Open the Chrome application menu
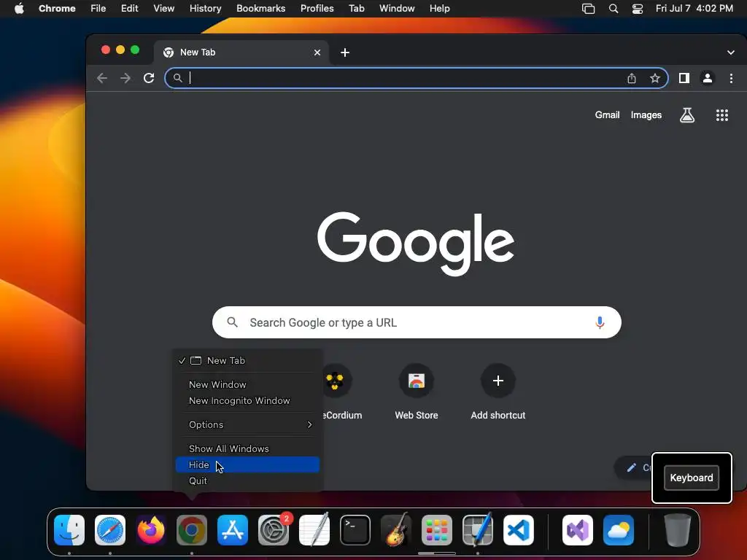This screenshot has width=747, height=560. 57,8
